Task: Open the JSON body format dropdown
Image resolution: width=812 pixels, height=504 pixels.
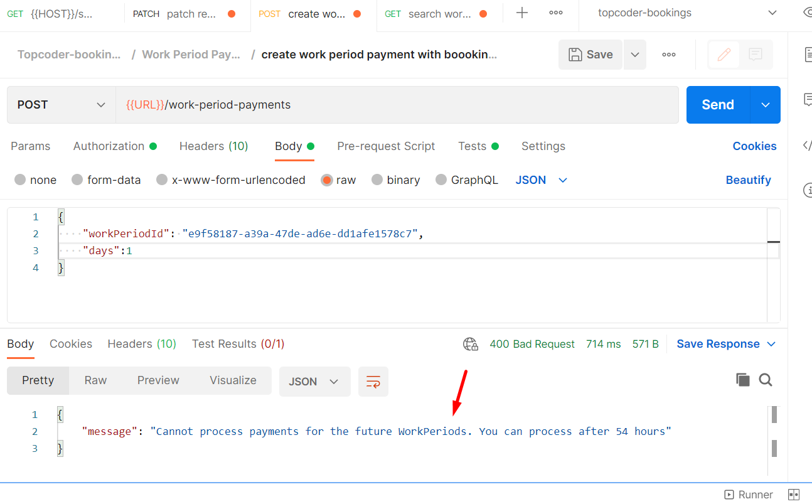Action: click(541, 180)
